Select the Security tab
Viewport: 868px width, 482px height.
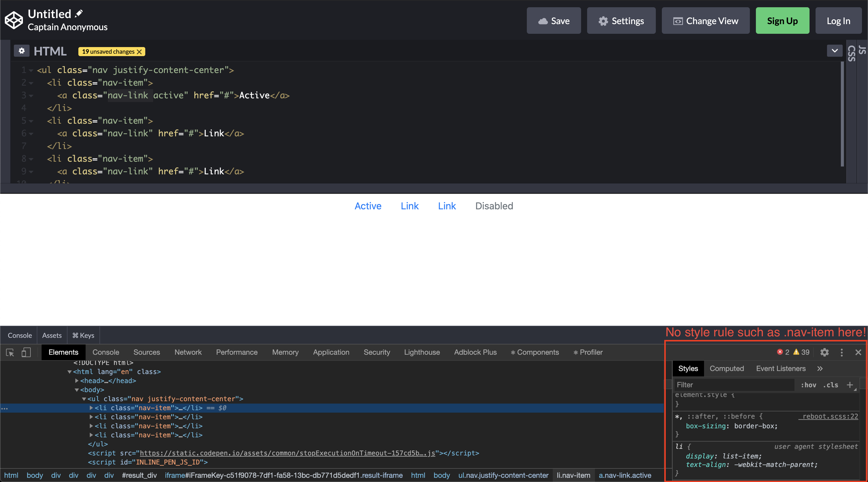click(377, 352)
